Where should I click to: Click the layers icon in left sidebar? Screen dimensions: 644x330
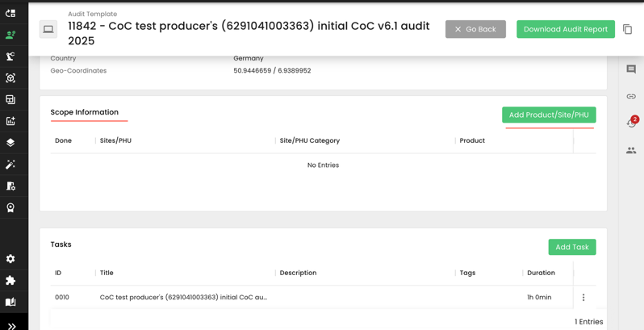pos(10,143)
